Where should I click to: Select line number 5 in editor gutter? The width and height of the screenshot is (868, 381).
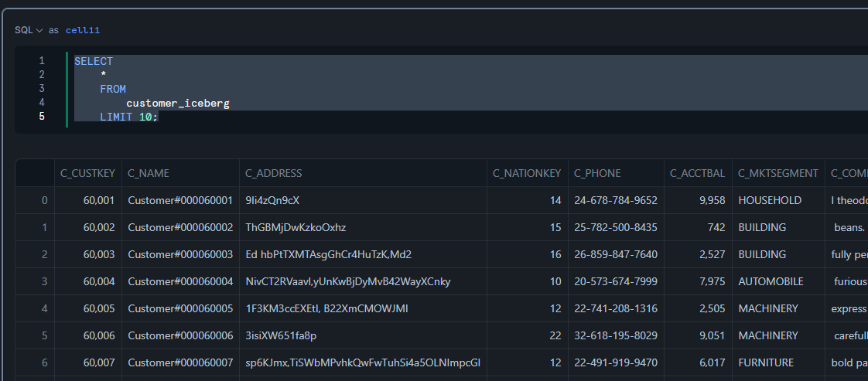click(x=42, y=117)
